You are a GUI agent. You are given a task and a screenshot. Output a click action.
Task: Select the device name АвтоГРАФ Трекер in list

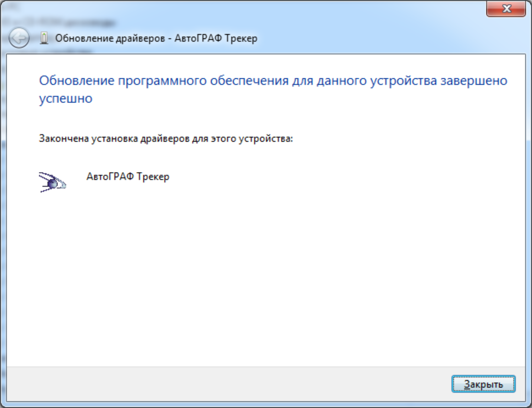coord(128,177)
